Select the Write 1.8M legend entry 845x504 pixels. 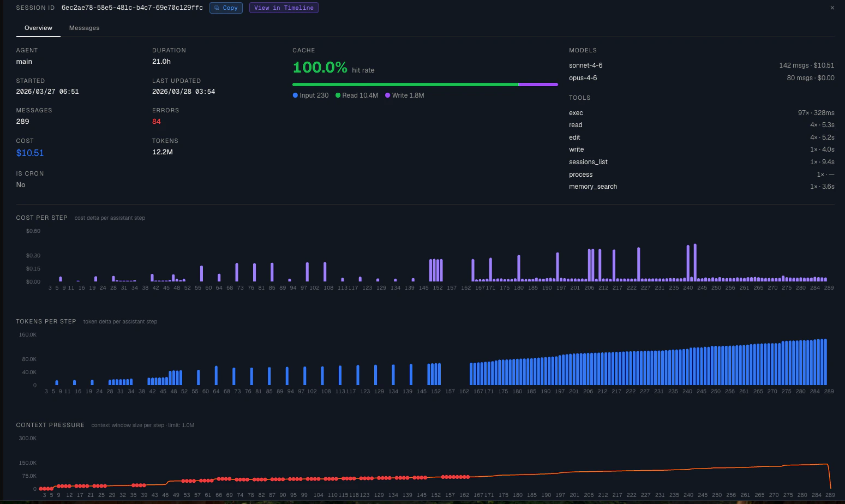point(404,95)
